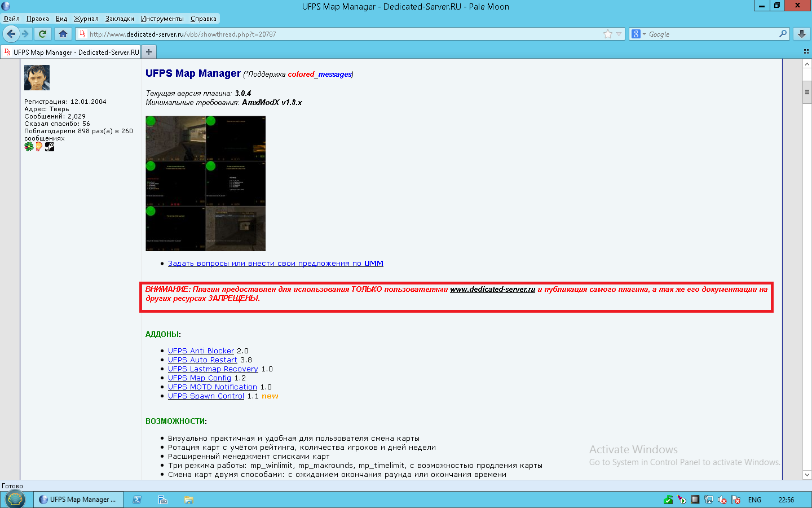Open the UFPS MOTD Notification addon link

(213, 387)
